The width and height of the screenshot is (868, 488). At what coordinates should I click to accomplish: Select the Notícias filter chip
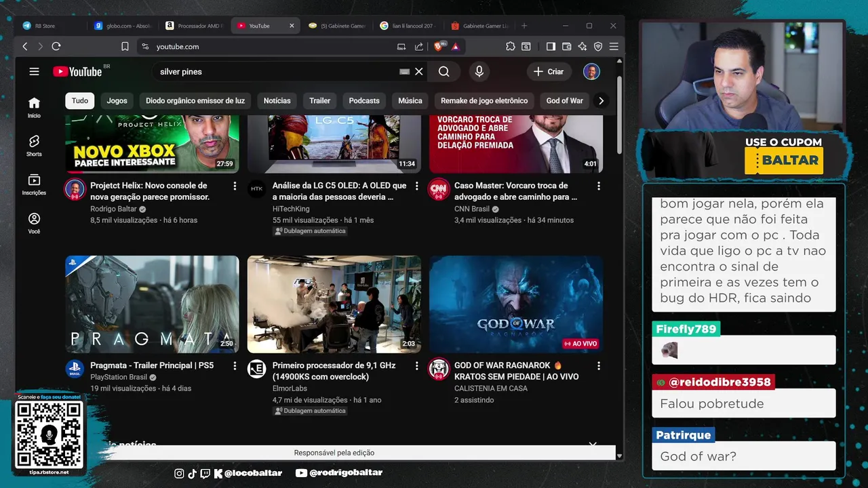(277, 100)
